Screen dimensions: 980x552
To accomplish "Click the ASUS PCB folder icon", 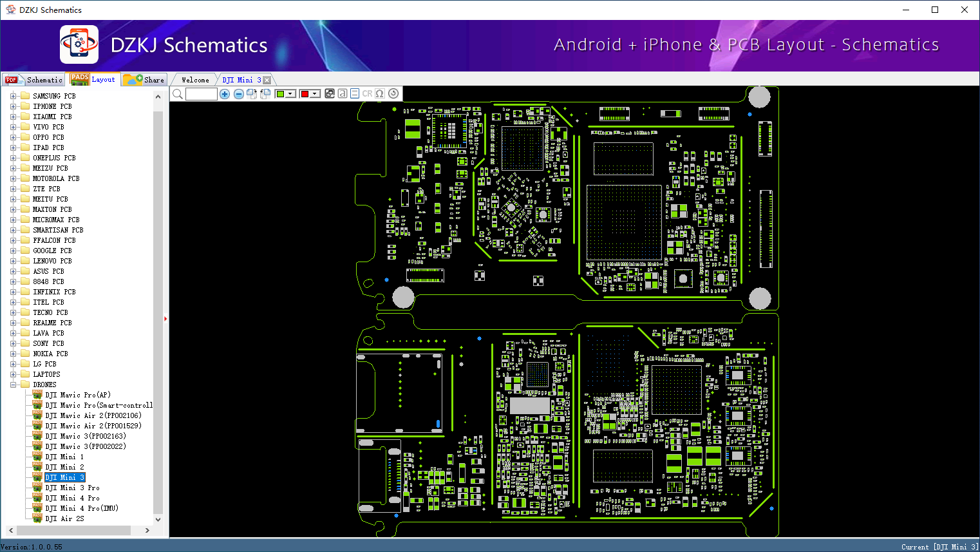I will click(25, 271).
